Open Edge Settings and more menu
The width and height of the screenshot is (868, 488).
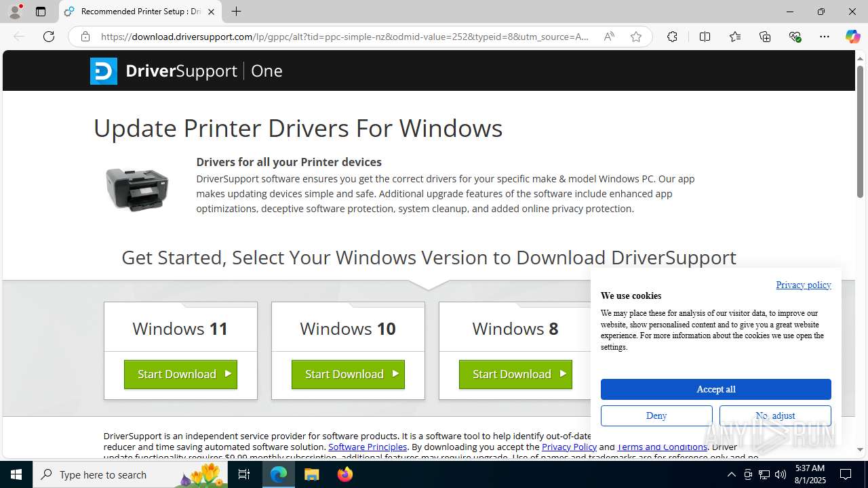pos(825,37)
